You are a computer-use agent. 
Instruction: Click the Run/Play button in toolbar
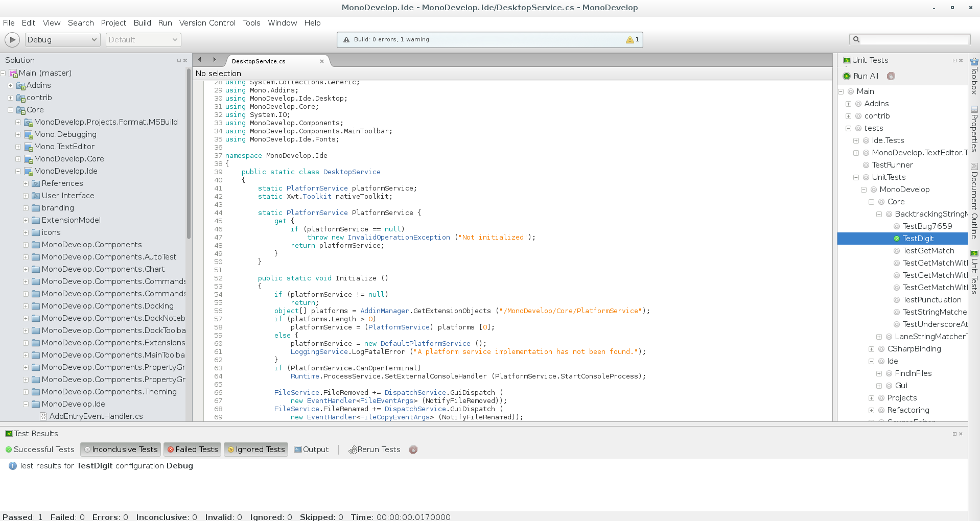click(12, 40)
